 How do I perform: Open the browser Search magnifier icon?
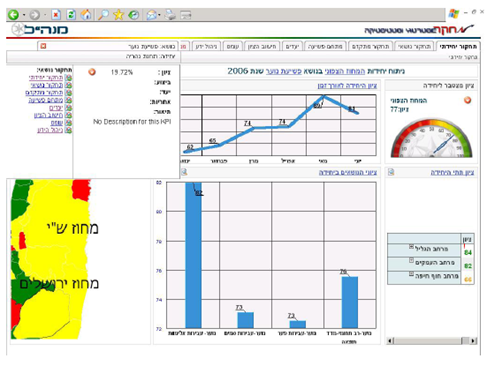click(104, 15)
